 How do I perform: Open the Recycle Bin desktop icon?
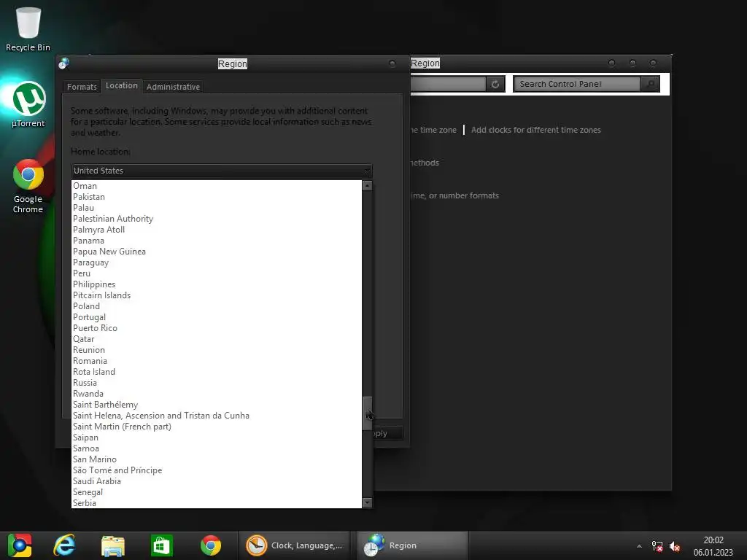click(x=28, y=28)
